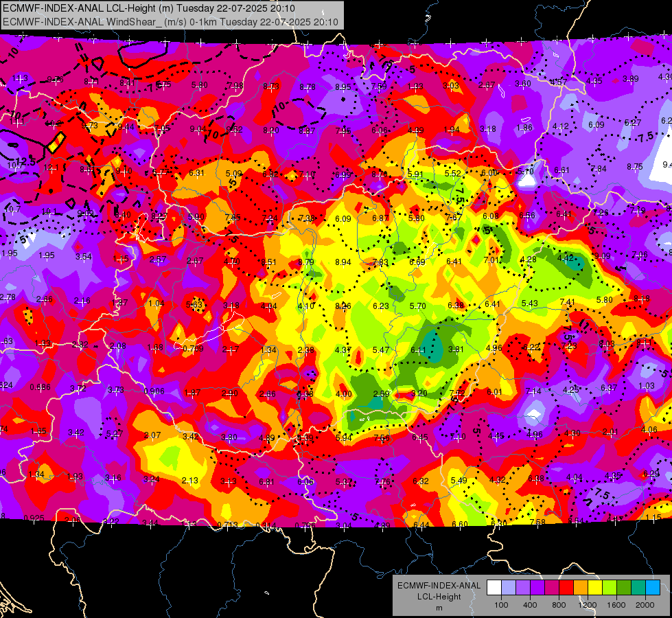
Task: Click the grid value 4.10
Action: [306, 306]
